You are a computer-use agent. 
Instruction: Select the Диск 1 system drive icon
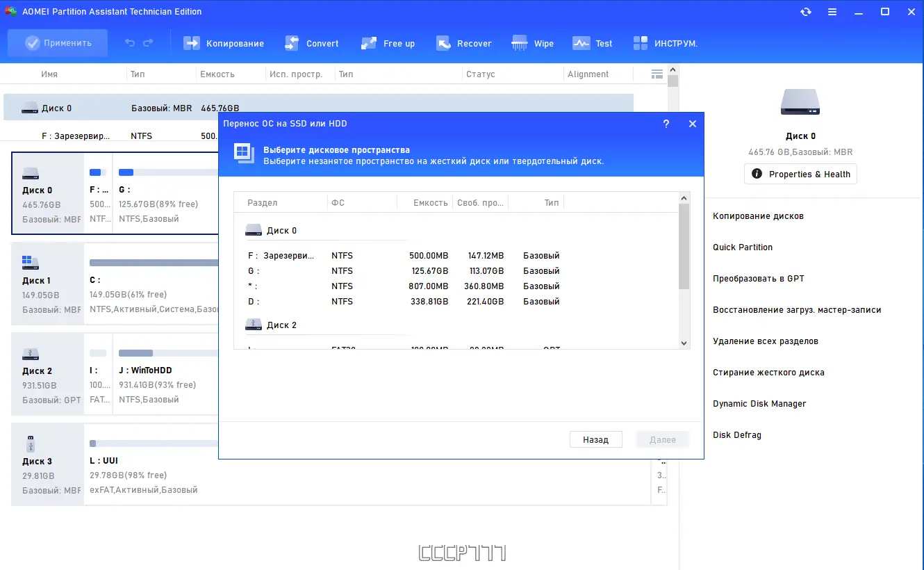(x=31, y=262)
